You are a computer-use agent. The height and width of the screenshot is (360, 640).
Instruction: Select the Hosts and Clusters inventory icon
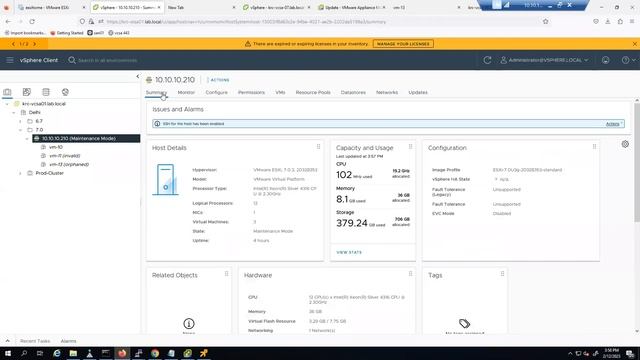7,92
